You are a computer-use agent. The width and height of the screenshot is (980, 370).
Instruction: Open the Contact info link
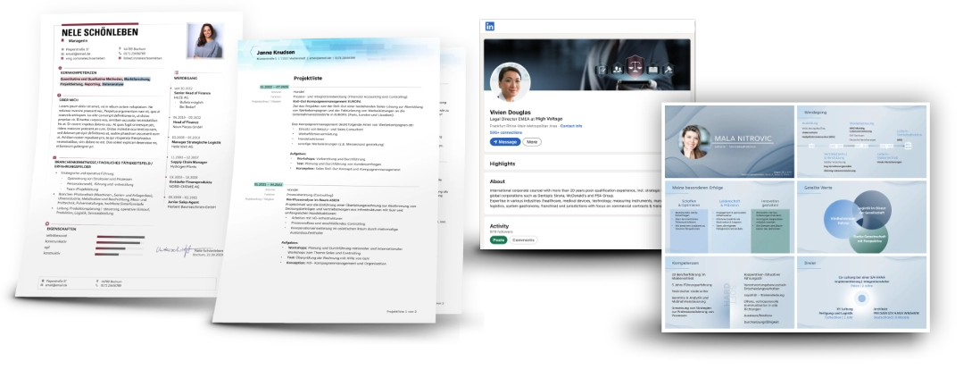coord(573,126)
